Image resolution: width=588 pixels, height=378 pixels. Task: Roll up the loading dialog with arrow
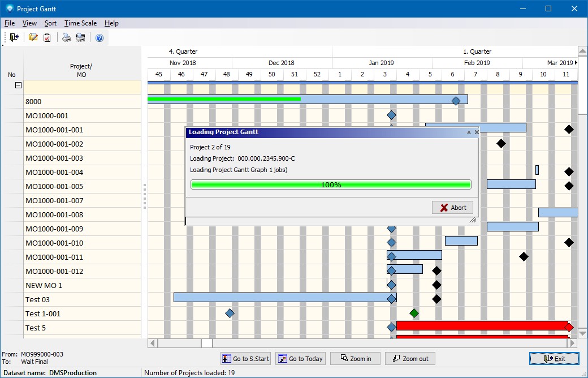[x=469, y=132]
